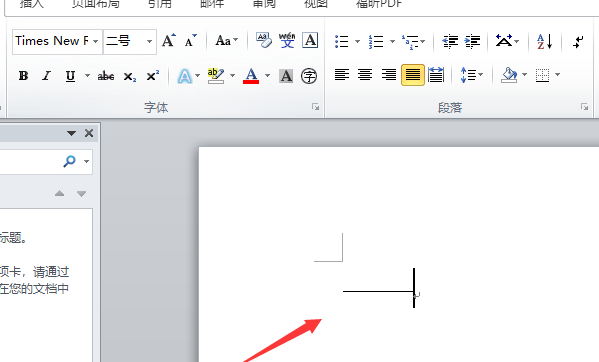599x362 pixels.
Task: Apply Distributed alignment
Action: 436,75
